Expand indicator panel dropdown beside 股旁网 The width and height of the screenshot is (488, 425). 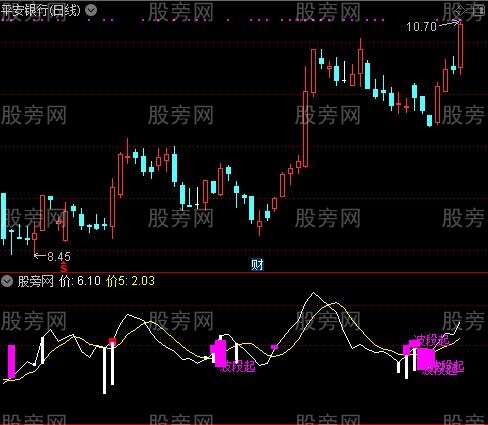6,281
